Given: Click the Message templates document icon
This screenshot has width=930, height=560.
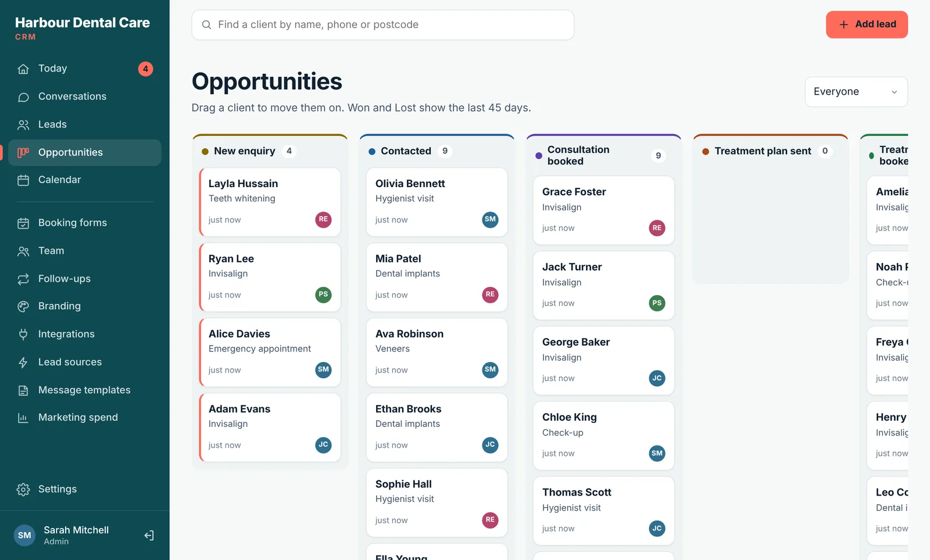Looking at the screenshot, I should click(x=23, y=390).
